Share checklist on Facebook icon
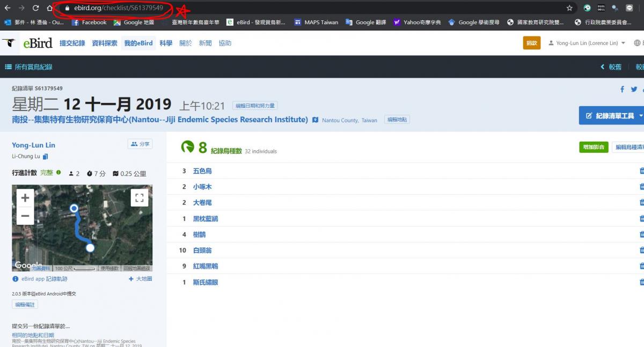This screenshot has width=644, height=347. coord(623,90)
